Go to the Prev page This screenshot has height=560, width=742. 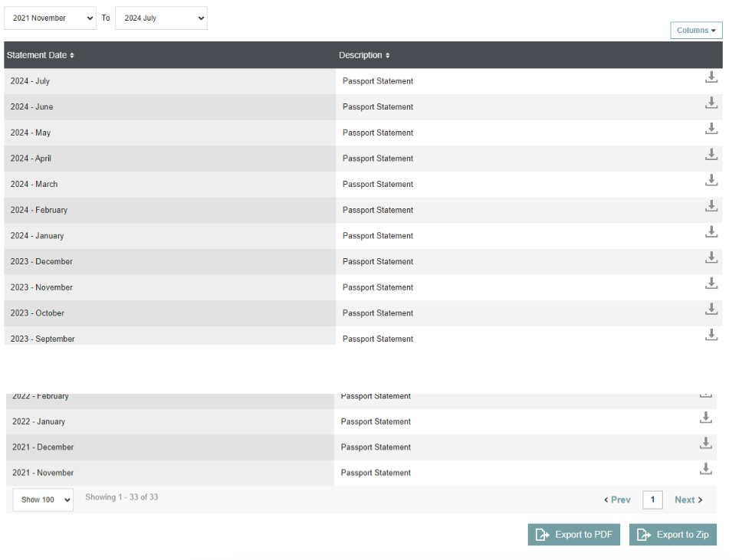click(617, 500)
